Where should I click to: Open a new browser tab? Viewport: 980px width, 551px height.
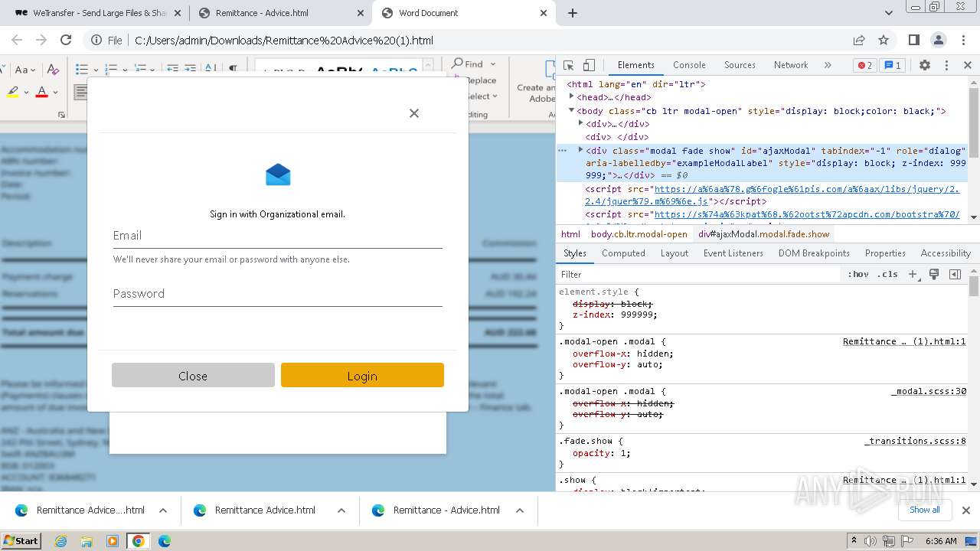point(573,13)
